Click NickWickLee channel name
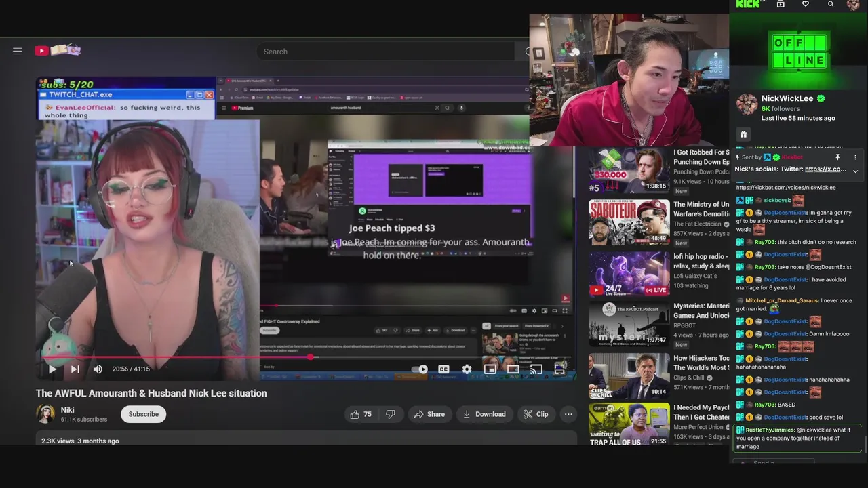The image size is (868, 488). pos(787,99)
